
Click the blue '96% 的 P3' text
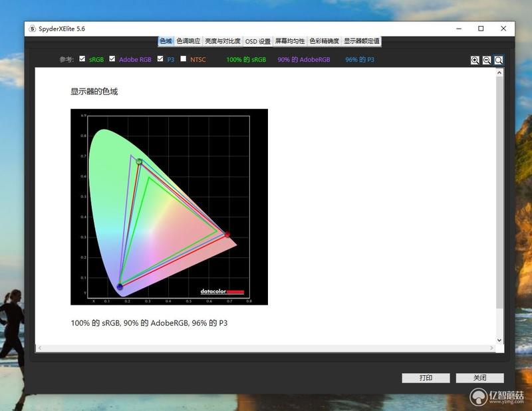point(360,59)
